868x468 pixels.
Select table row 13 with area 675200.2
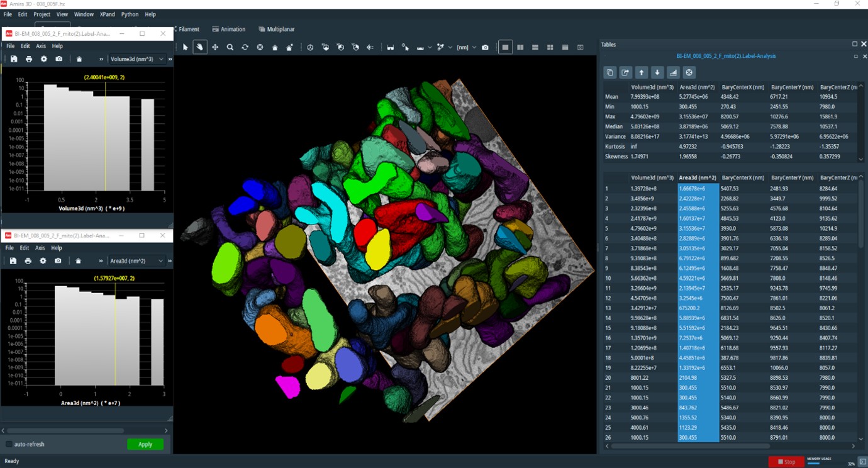730,308
